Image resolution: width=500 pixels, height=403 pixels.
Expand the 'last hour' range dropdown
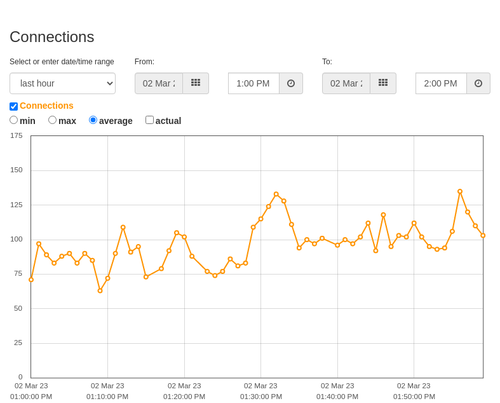click(x=63, y=83)
